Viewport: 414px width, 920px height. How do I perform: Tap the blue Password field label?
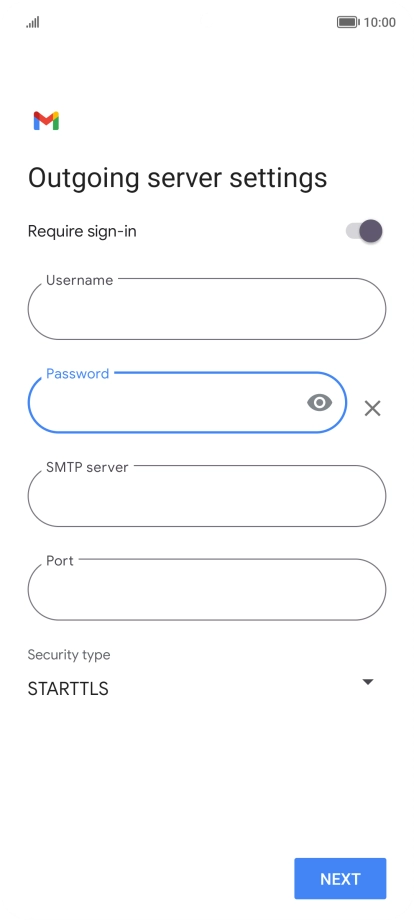coord(77,374)
